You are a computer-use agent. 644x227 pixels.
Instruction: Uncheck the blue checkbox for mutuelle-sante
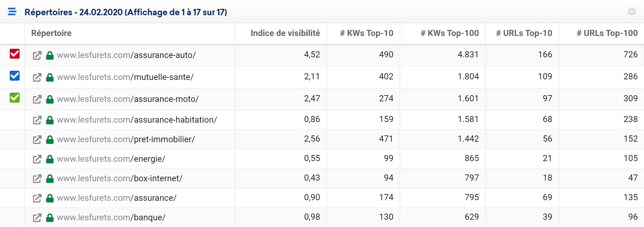point(15,76)
